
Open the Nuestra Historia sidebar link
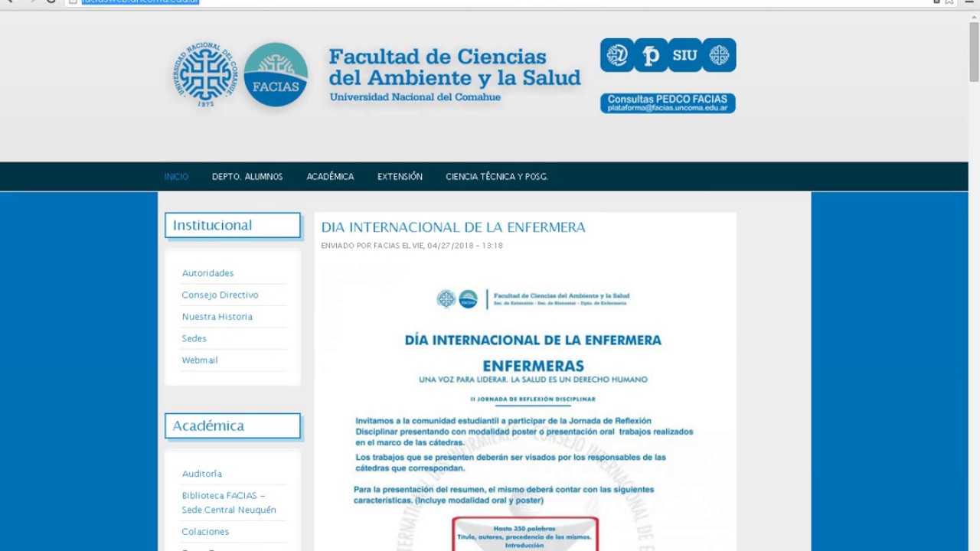click(x=217, y=317)
